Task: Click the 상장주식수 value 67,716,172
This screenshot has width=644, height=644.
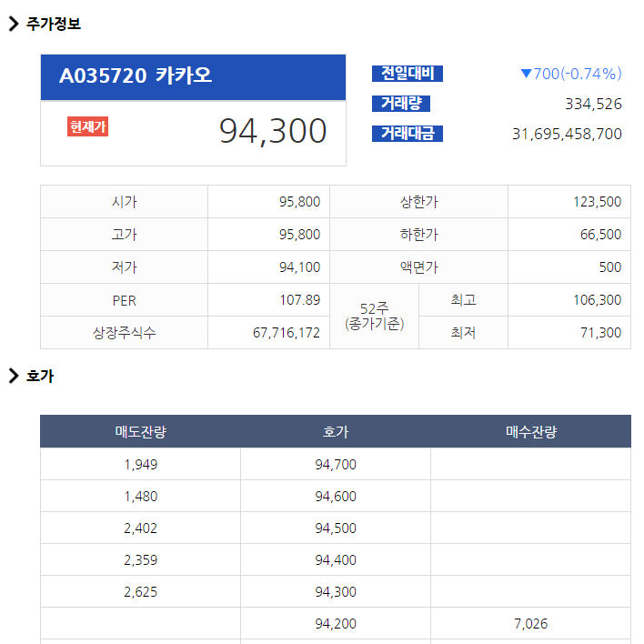Action: coord(286,333)
